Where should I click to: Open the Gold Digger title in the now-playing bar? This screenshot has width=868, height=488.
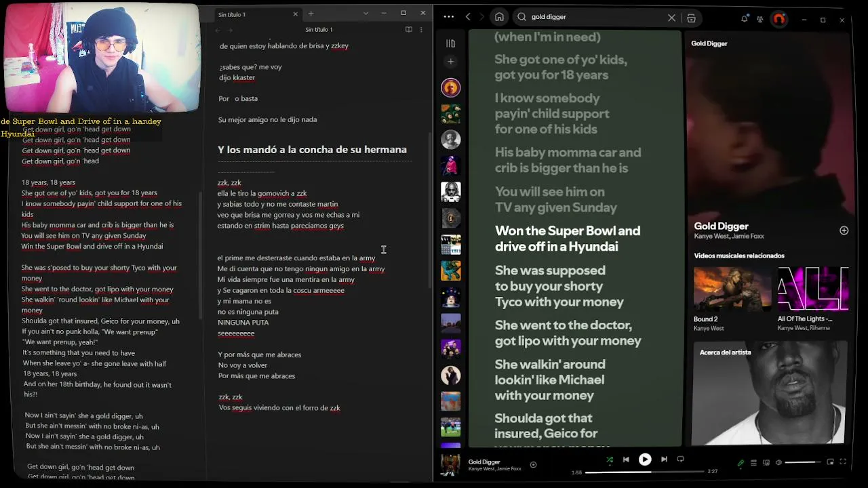coord(484,462)
